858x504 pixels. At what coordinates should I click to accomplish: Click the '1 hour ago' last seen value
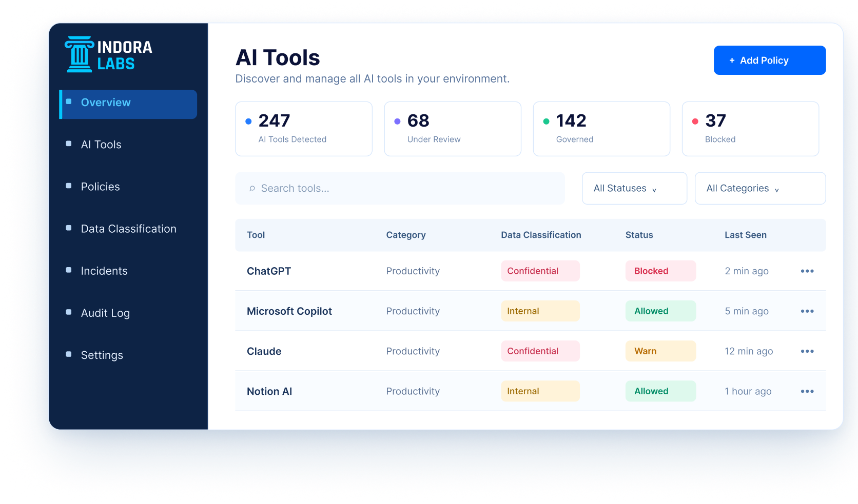[748, 391]
